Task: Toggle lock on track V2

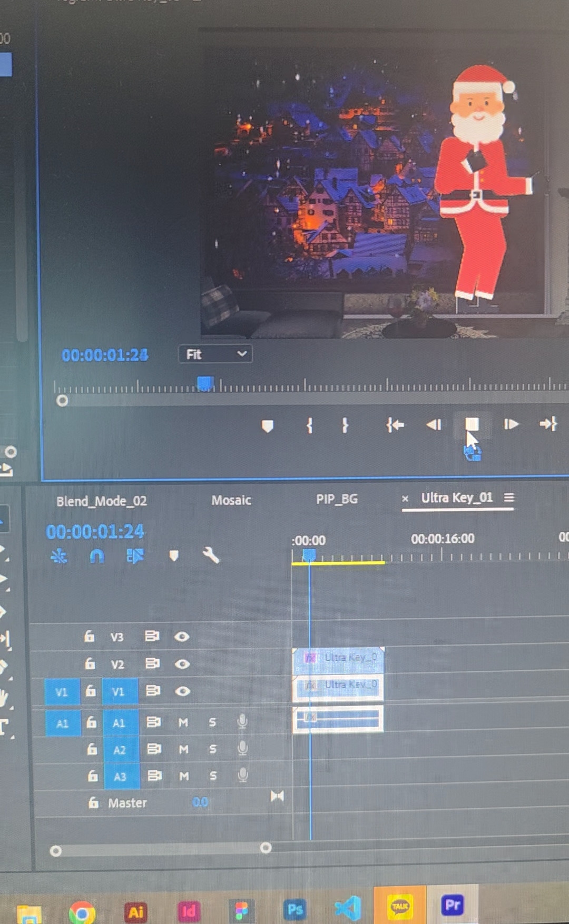Action: pyautogui.click(x=90, y=663)
